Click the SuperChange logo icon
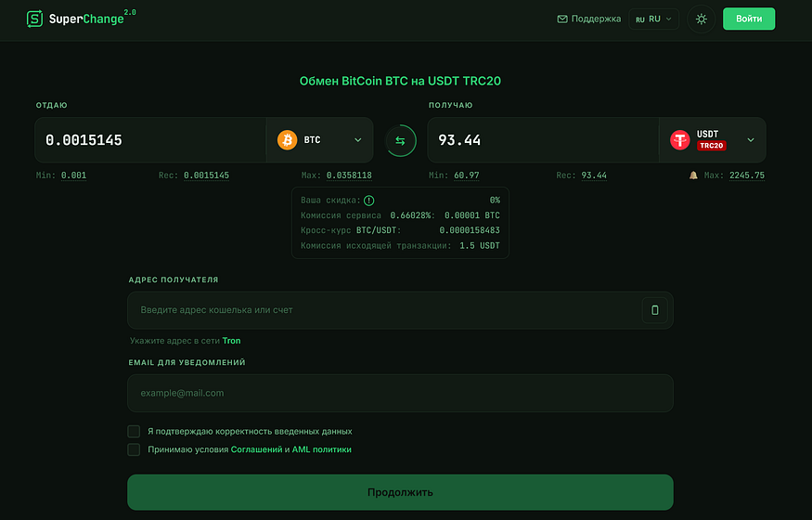812x520 pixels. tap(34, 19)
